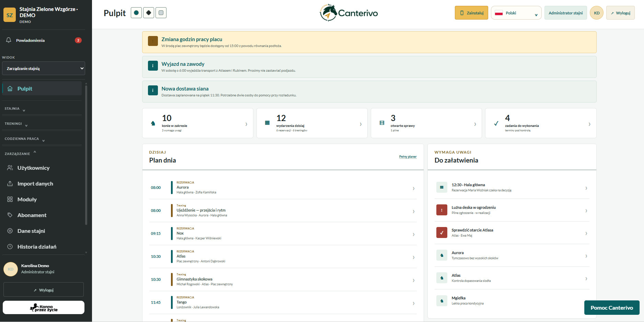This screenshot has width=644, height=322.
Task: Open the 10 konie w zakresie card
Action: point(198,123)
